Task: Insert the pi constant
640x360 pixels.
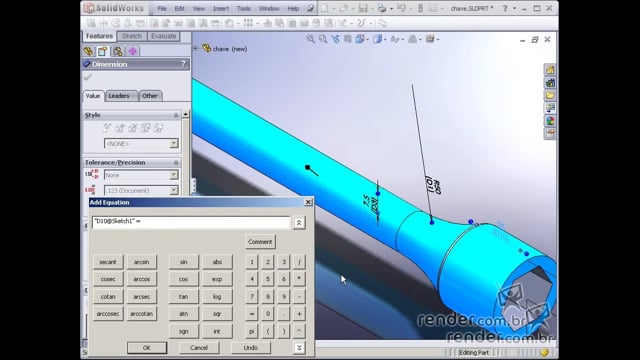Action: 252,331
